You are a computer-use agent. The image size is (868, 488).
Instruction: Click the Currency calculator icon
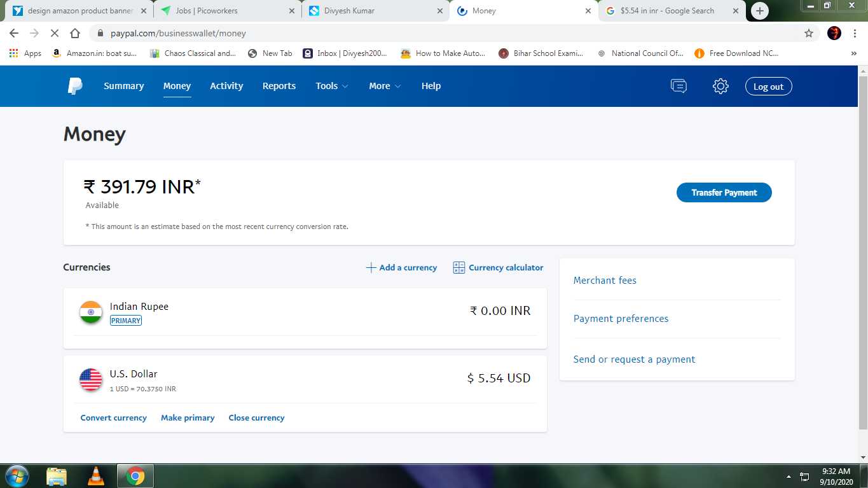click(x=459, y=268)
